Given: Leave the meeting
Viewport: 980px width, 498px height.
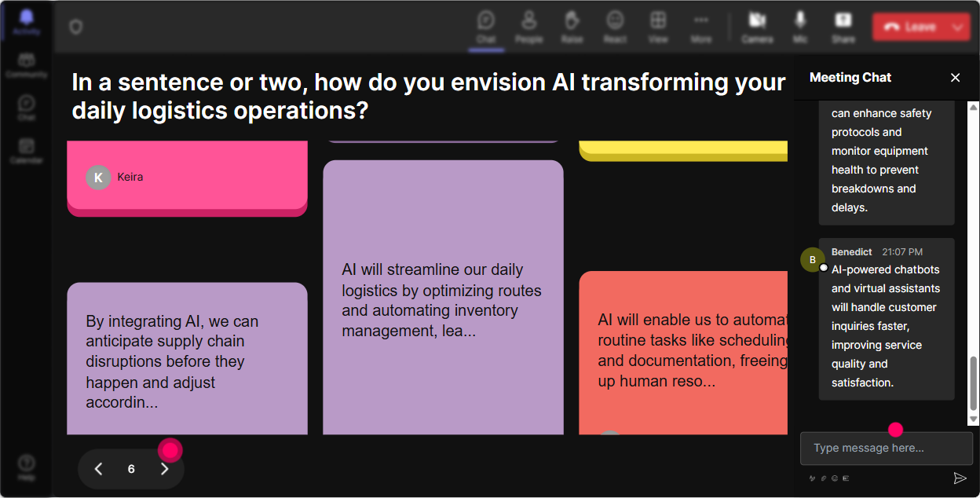Looking at the screenshot, I should 910,27.
